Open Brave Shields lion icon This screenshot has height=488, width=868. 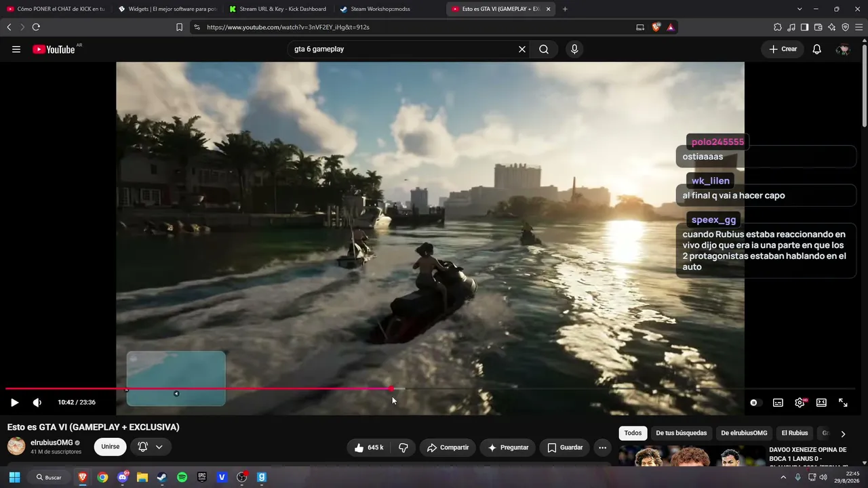[656, 27]
